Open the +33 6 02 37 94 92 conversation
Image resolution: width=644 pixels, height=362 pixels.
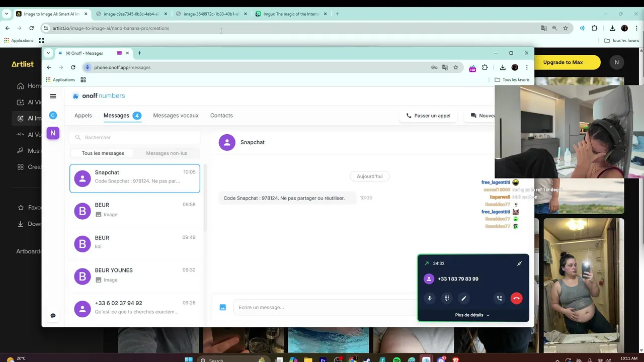click(x=135, y=308)
